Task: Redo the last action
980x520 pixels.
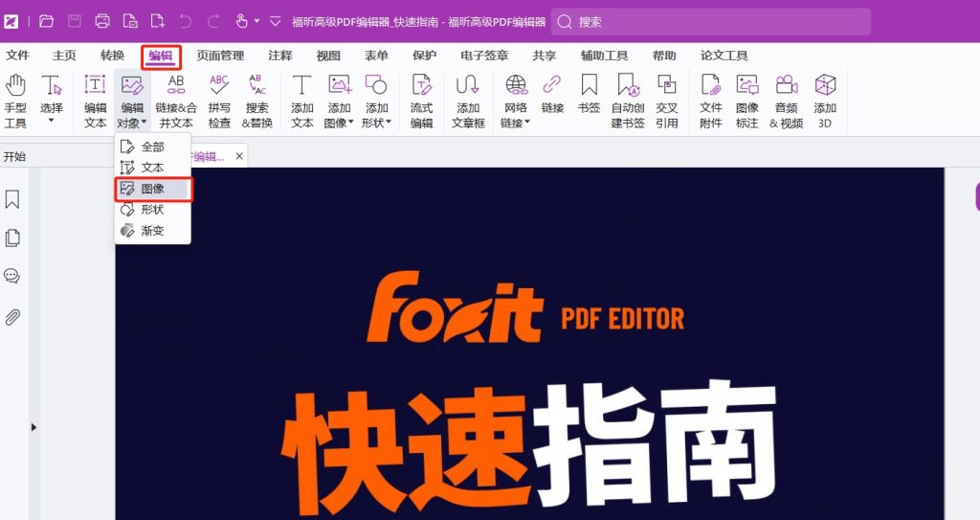Action: (213, 22)
